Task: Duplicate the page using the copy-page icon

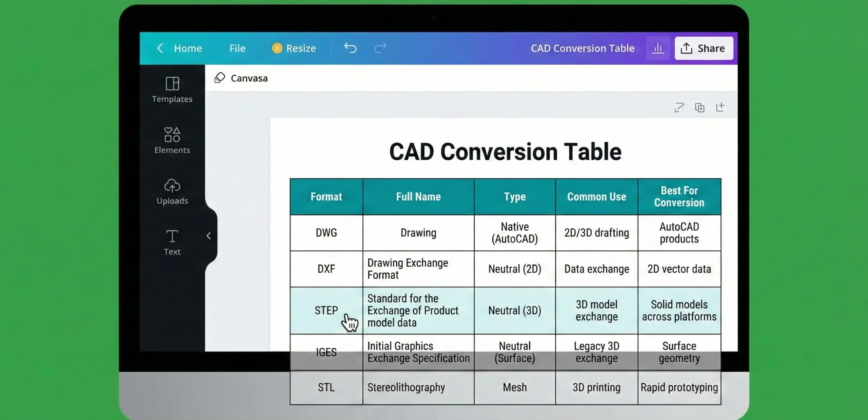Action: click(x=700, y=107)
